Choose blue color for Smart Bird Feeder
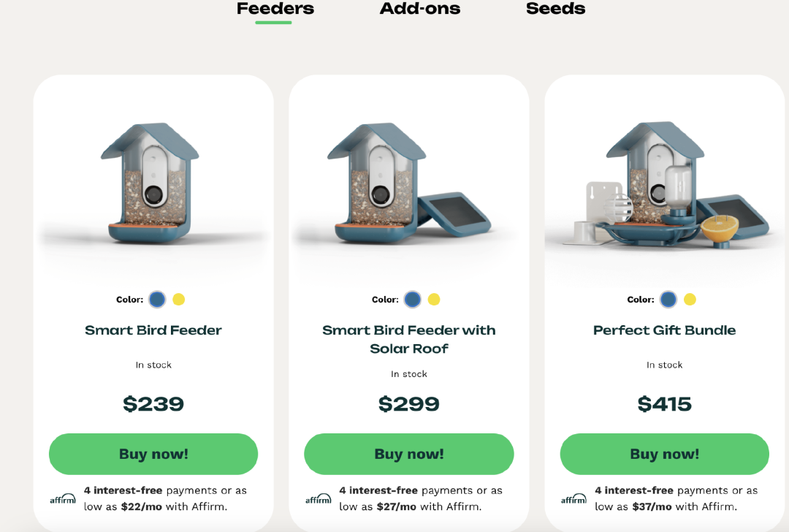The image size is (789, 532). pyautogui.click(x=157, y=300)
